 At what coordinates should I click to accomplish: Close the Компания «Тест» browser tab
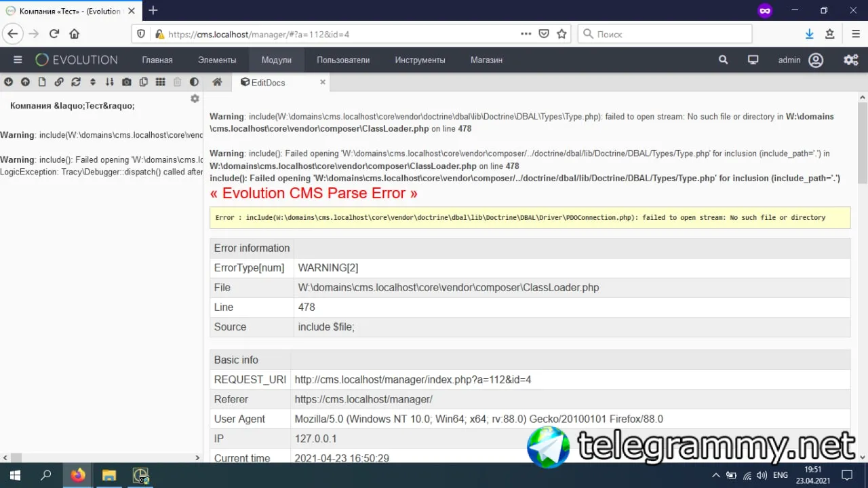132,11
